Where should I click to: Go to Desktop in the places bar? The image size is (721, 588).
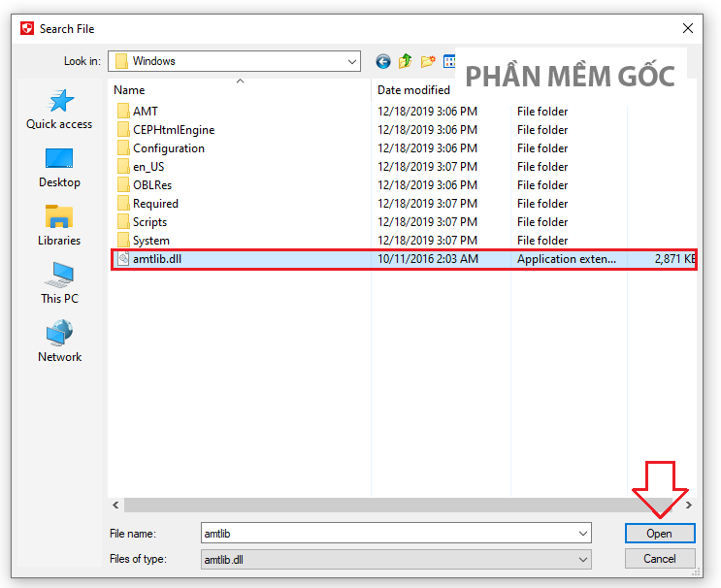pos(59,167)
